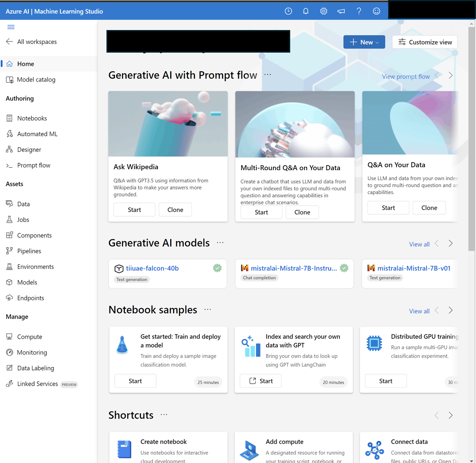Open Connect data shortcut

409,447
